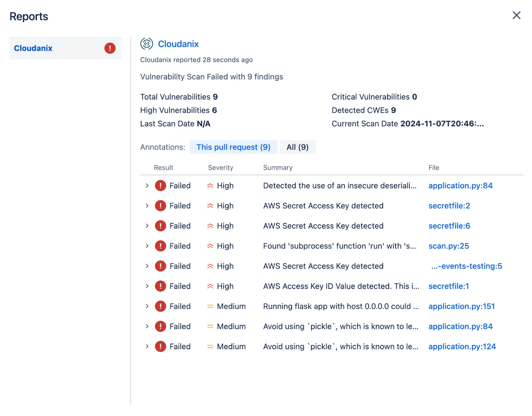Open the ...-events-testing:5 file link

pyautogui.click(x=467, y=266)
